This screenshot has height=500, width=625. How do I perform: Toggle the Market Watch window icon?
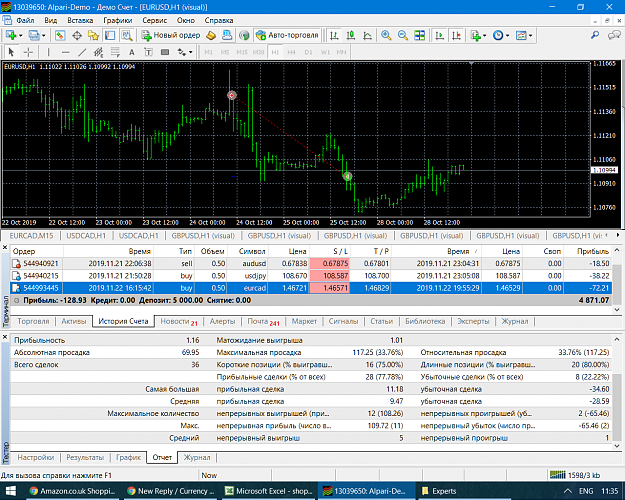(60, 35)
